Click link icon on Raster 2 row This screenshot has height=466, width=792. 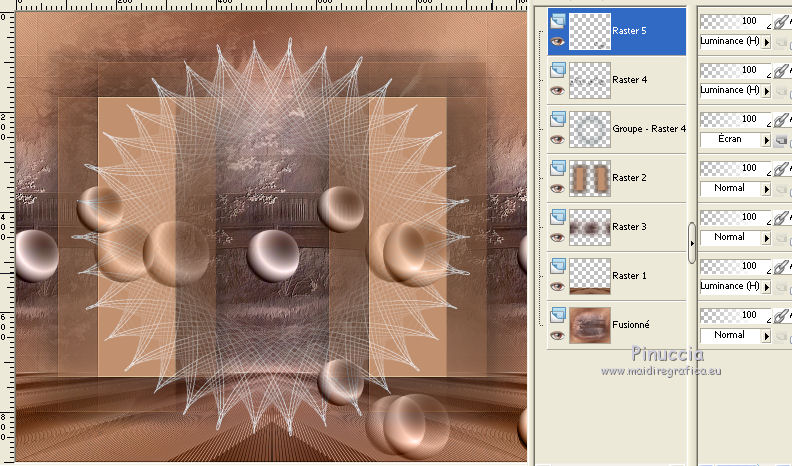(781, 169)
